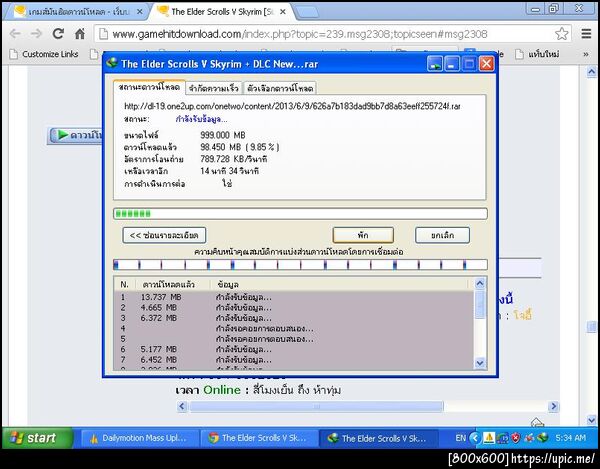Click the red shield tray icon
This screenshot has height=469, width=600.
(515, 438)
